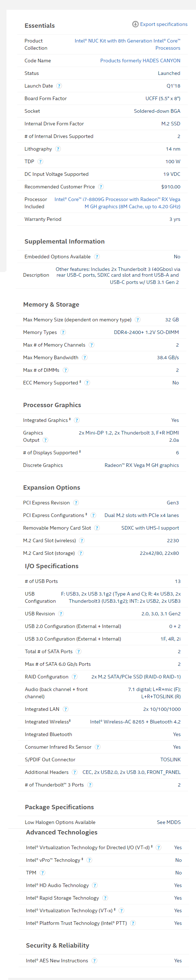This screenshot has width=196, height=980.
Task: Open the TDP info tooltip icon
Action: pos(41,162)
